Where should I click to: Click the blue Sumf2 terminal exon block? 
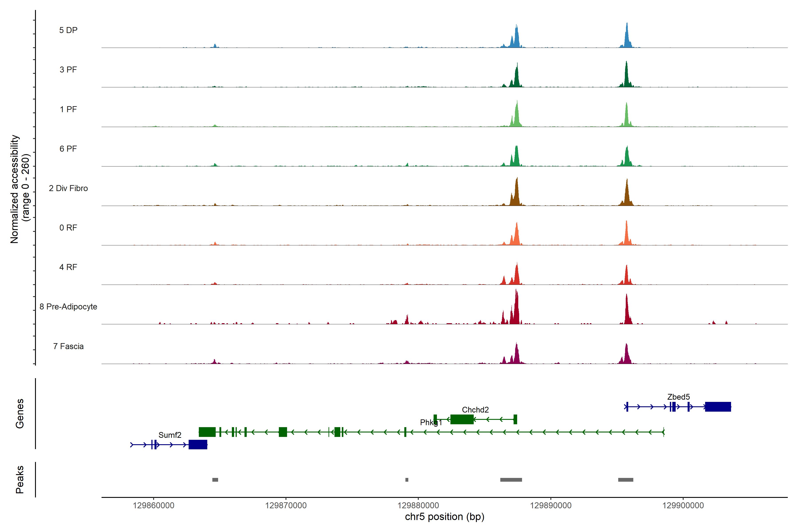pyautogui.click(x=198, y=444)
